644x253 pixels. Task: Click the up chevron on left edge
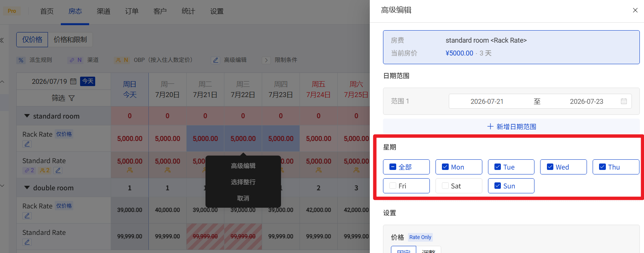pyautogui.click(x=2, y=82)
